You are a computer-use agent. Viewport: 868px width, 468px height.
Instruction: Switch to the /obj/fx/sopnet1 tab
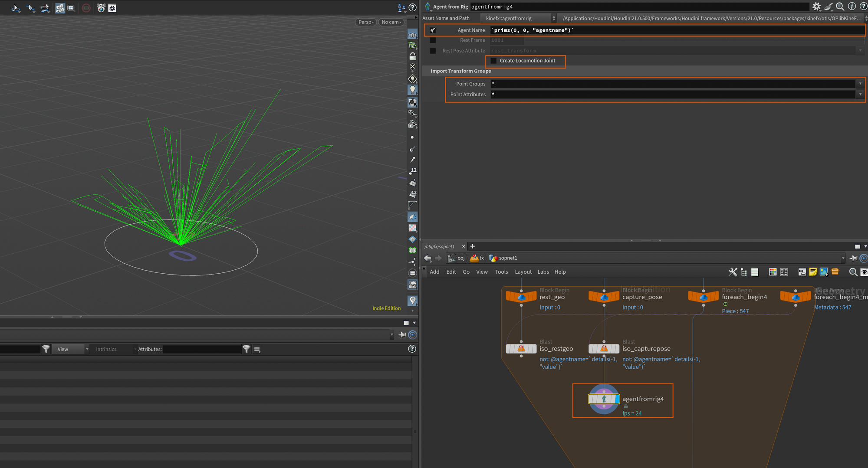point(440,246)
